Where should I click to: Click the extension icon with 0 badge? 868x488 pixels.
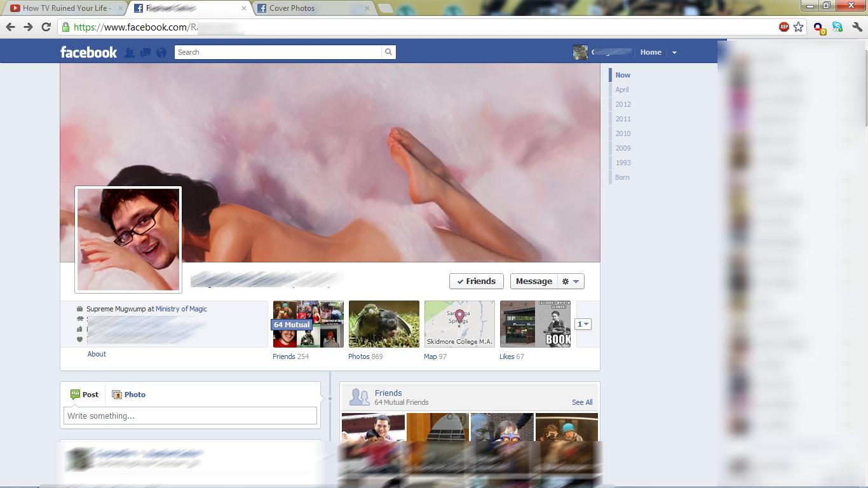(x=820, y=27)
